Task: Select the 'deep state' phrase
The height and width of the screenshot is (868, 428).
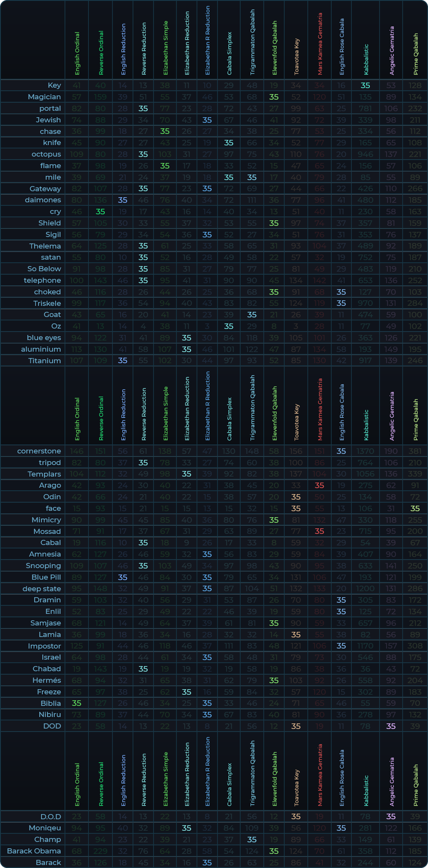Action: point(41,589)
